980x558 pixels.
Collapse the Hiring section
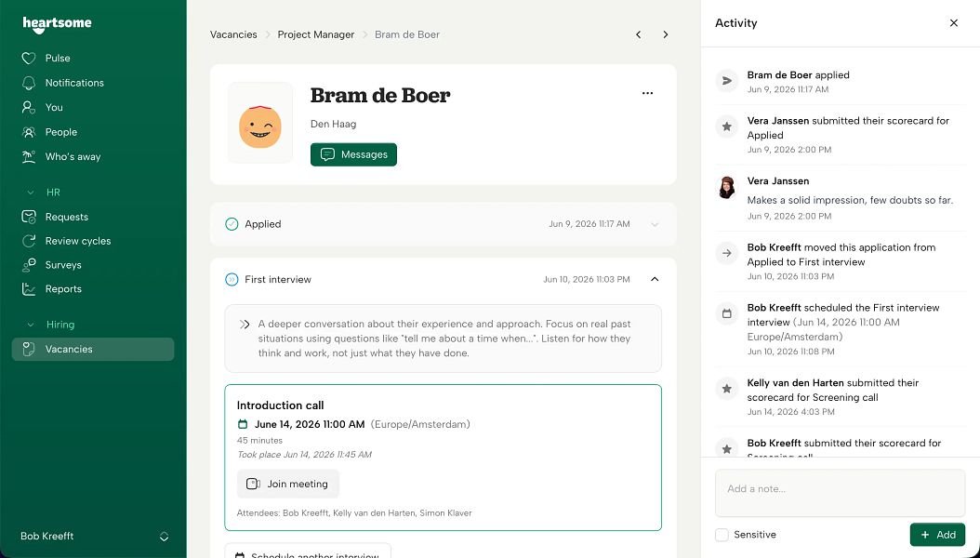(x=30, y=325)
